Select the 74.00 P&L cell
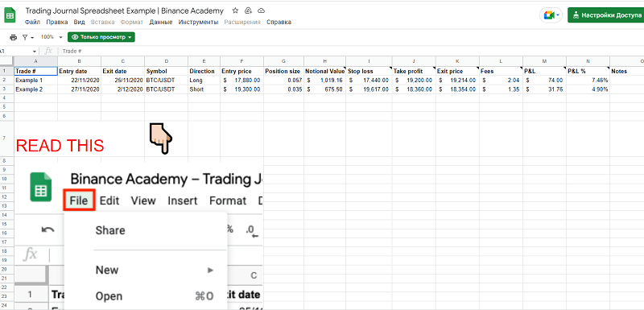 point(545,80)
